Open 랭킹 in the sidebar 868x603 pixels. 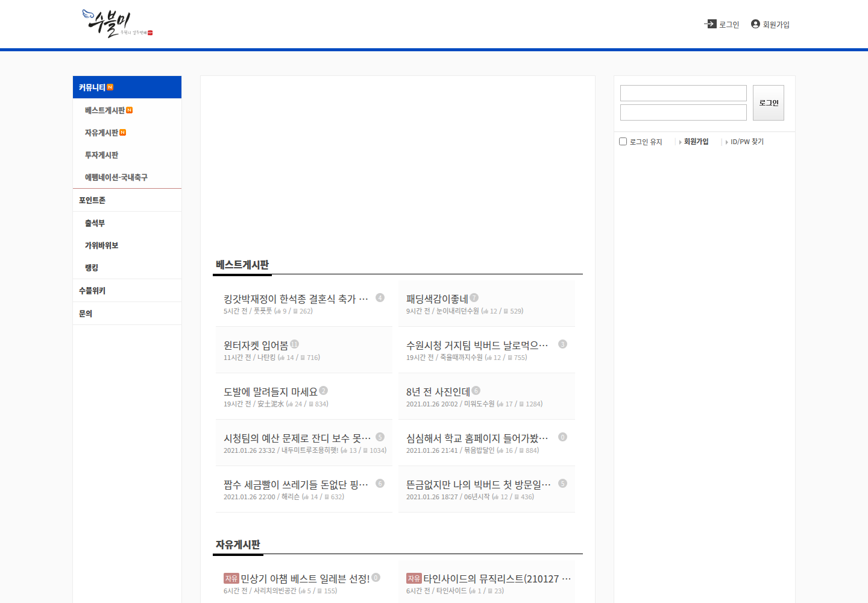pyautogui.click(x=92, y=268)
